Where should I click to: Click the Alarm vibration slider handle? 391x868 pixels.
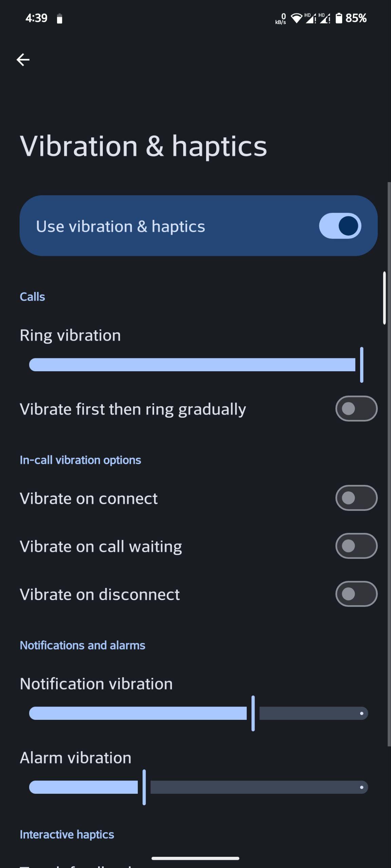[x=144, y=787]
